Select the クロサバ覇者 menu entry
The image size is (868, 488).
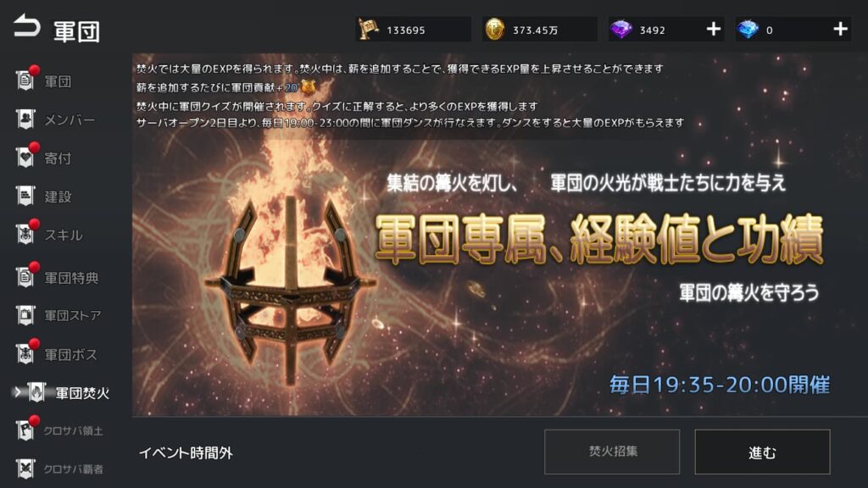pos(73,469)
